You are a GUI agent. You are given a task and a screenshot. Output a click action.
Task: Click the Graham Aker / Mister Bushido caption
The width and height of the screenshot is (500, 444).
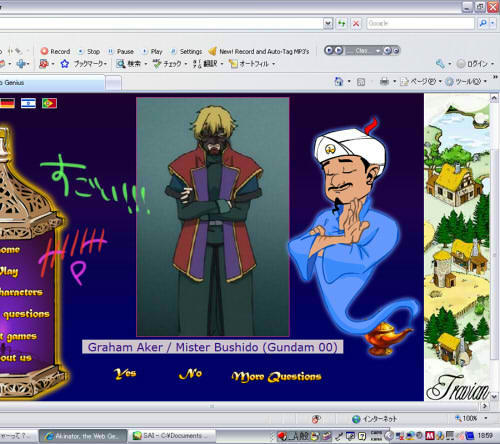213,347
